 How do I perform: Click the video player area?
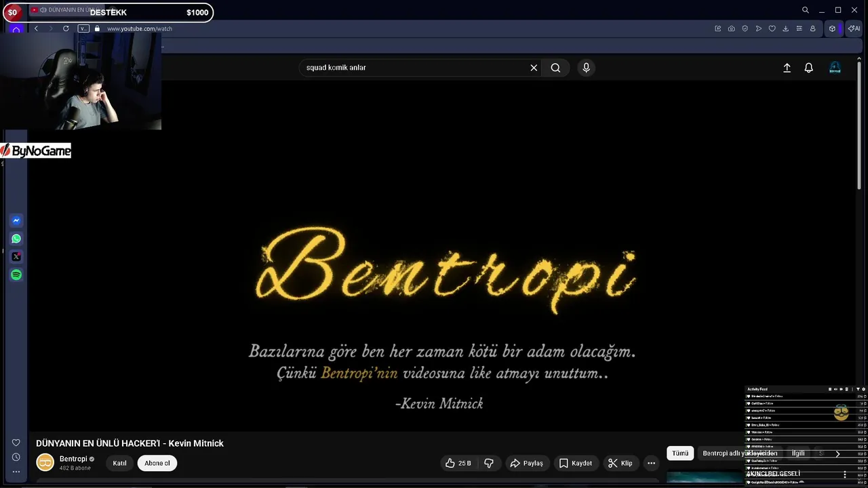pyautogui.click(x=442, y=256)
